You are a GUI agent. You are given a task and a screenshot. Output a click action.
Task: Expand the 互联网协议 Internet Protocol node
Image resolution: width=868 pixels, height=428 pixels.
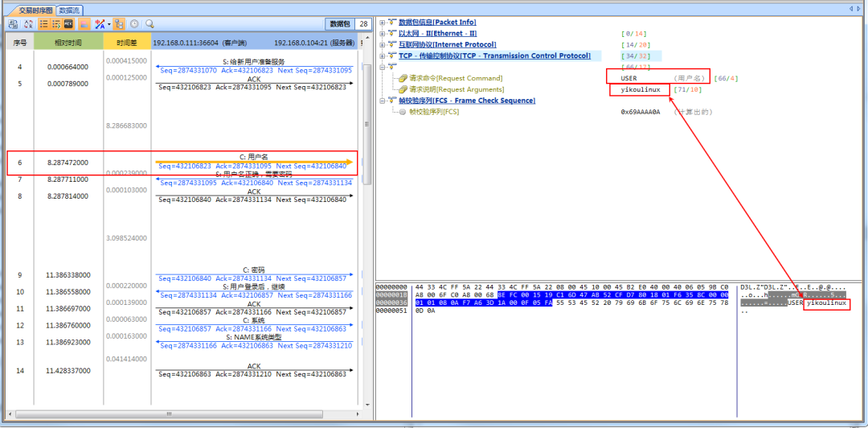[382, 44]
